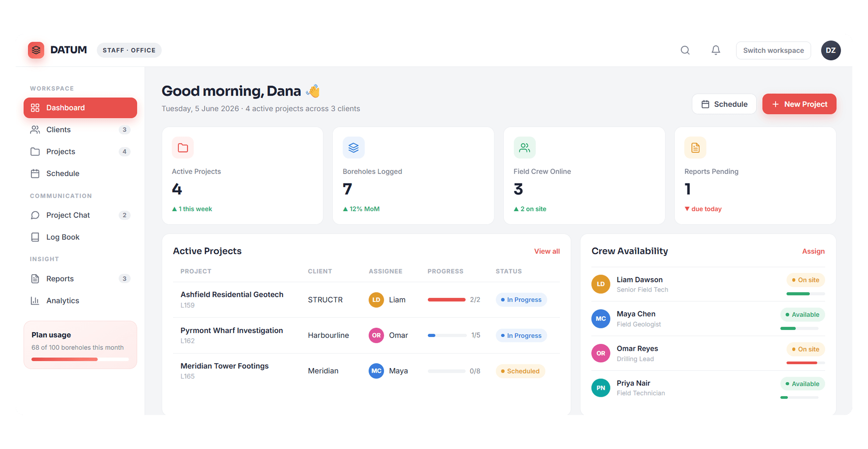
Task: Click Assign in Crew Availability
Action: coord(813,251)
